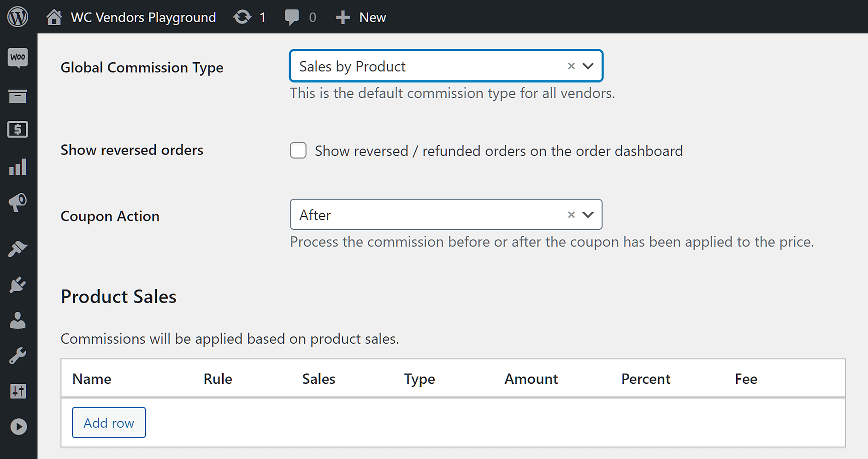Image resolution: width=868 pixels, height=459 pixels.
Task: Click the Add row button
Action: tap(109, 423)
